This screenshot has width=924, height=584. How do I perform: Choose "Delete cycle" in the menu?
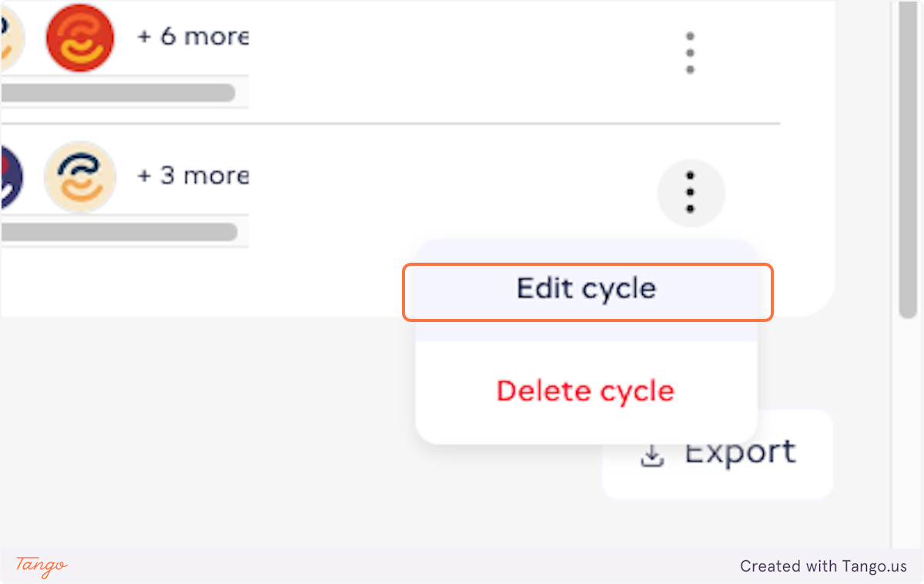coord(585,391)
